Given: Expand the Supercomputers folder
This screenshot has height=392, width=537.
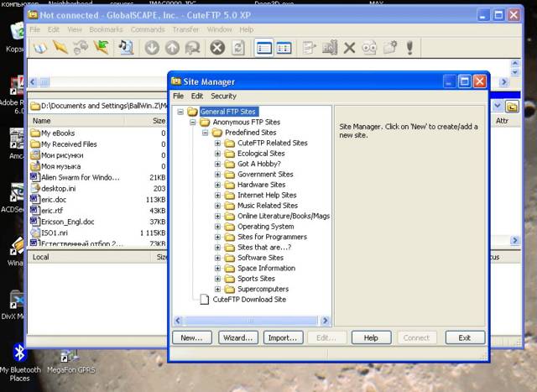Looking at the screenshot, I should tap(217, 290).
